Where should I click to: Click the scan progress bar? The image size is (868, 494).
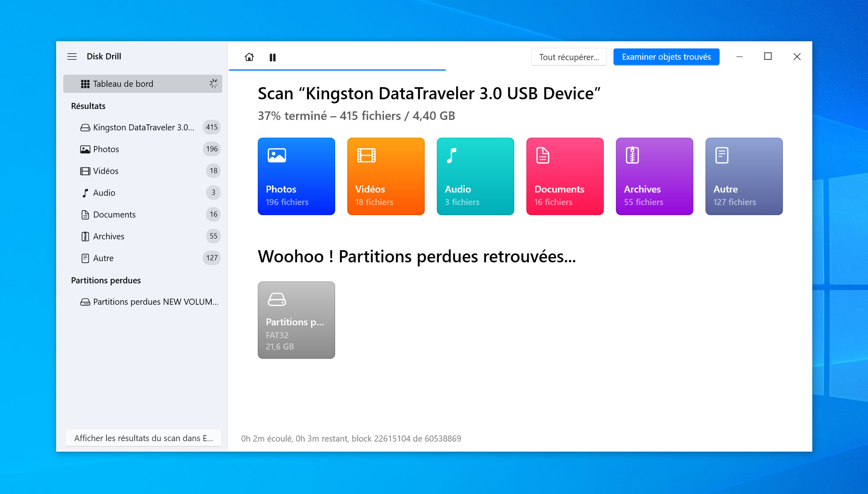tap(337, 70)
